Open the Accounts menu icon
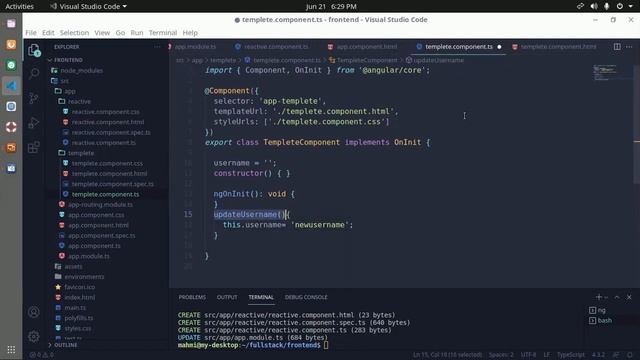Image resolution: width=640 pixels, height=360 pixels. point(34,312)
